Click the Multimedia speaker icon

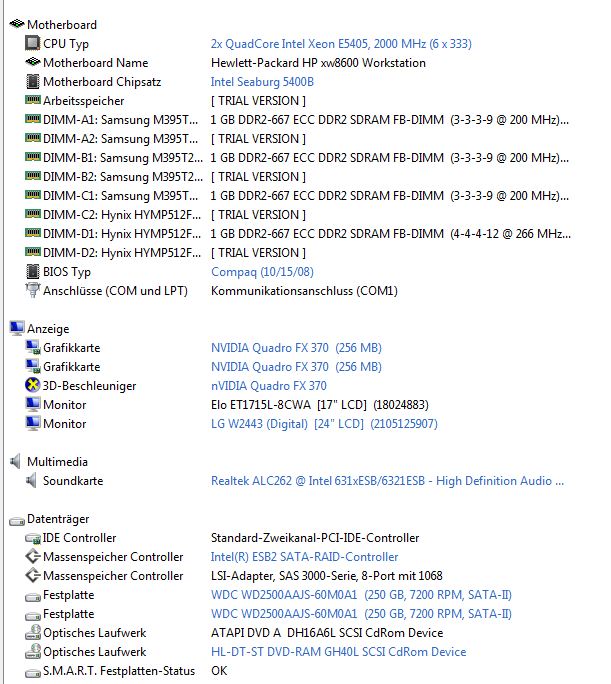[x=15, y=461]
